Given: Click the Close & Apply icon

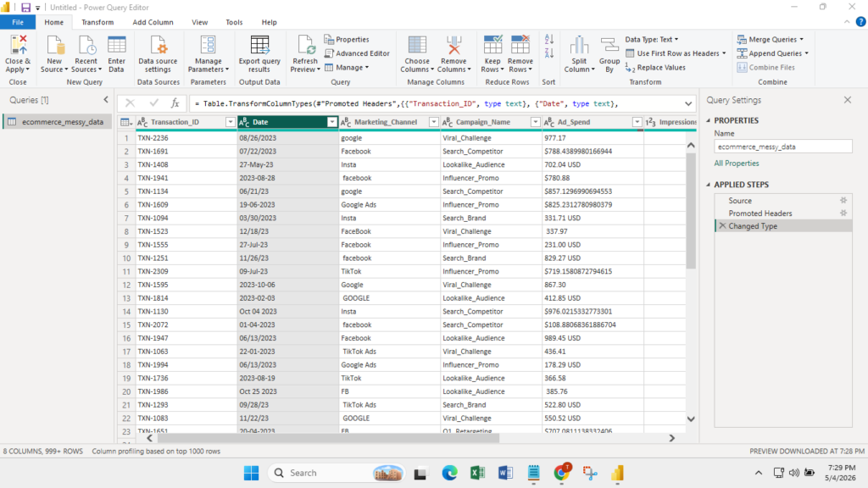Looking at the screenshot, I should 18,46.
